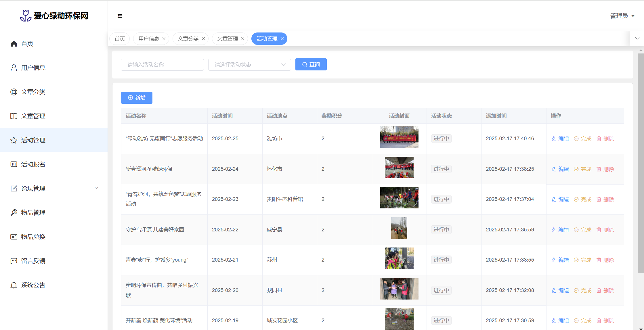This screenshot has width=644, height=330.
Task: Click the 物品管理 search icon
Action: pos(14,213)
